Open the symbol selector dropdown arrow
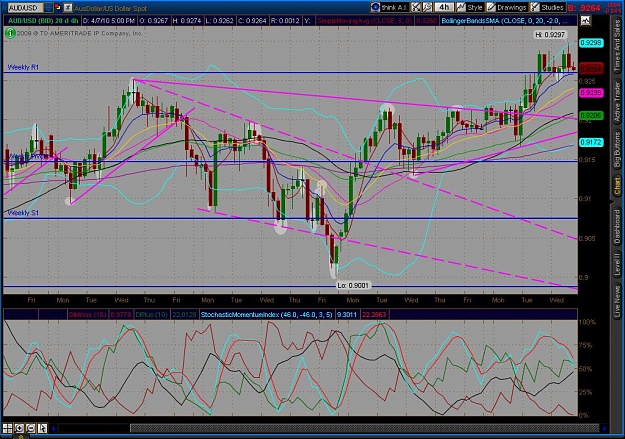This screenshot has width=625, height=439. tap(48, 8)
